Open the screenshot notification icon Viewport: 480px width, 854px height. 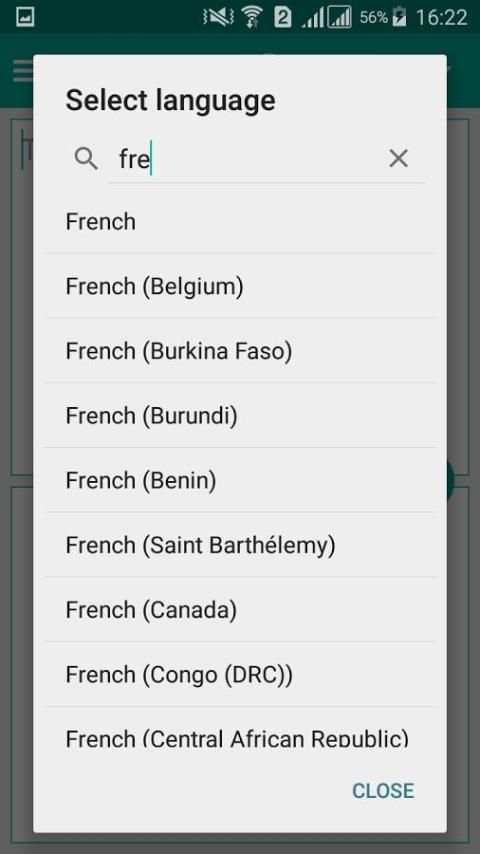click(25, 17)
